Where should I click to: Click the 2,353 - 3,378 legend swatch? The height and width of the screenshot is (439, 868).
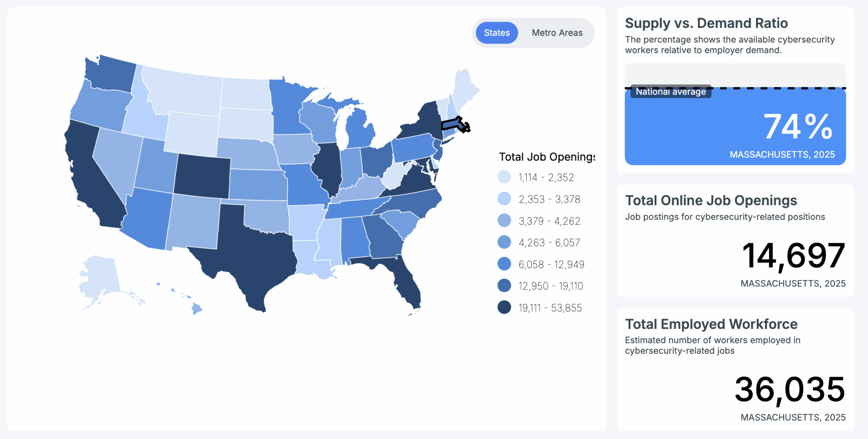point(504,199)
